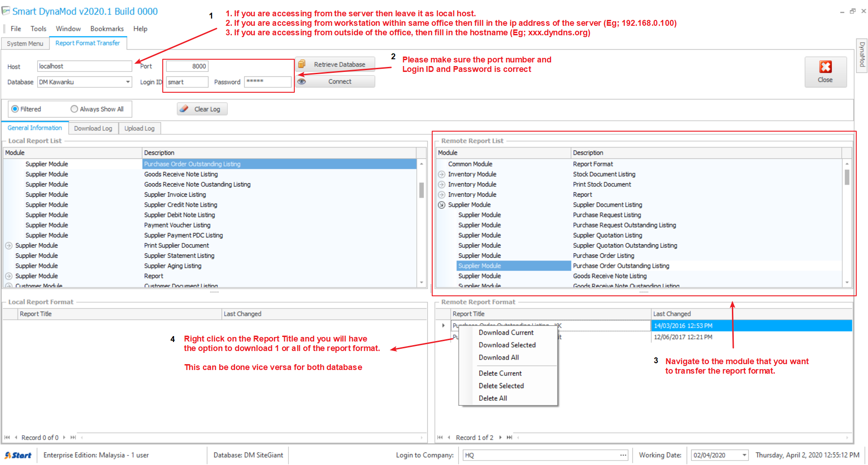Open the Window menu
This screenshot has height=465, width=868.
68,28
